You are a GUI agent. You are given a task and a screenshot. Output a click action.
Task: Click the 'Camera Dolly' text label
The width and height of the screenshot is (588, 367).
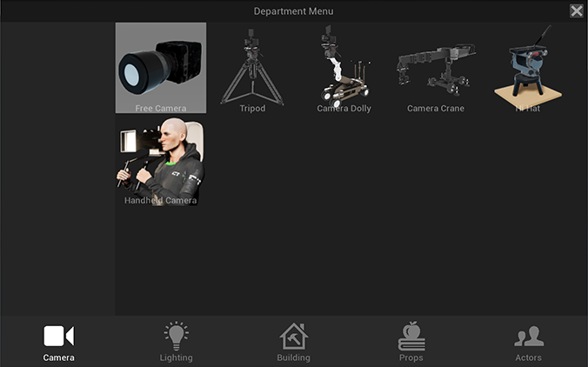[344, 109]
